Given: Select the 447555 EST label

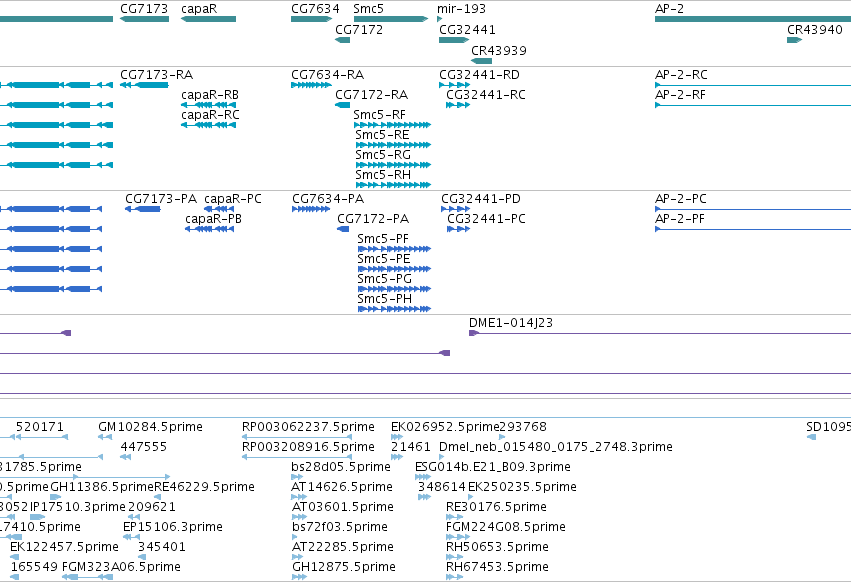Looking at the screenshot, I should point(144,447).
